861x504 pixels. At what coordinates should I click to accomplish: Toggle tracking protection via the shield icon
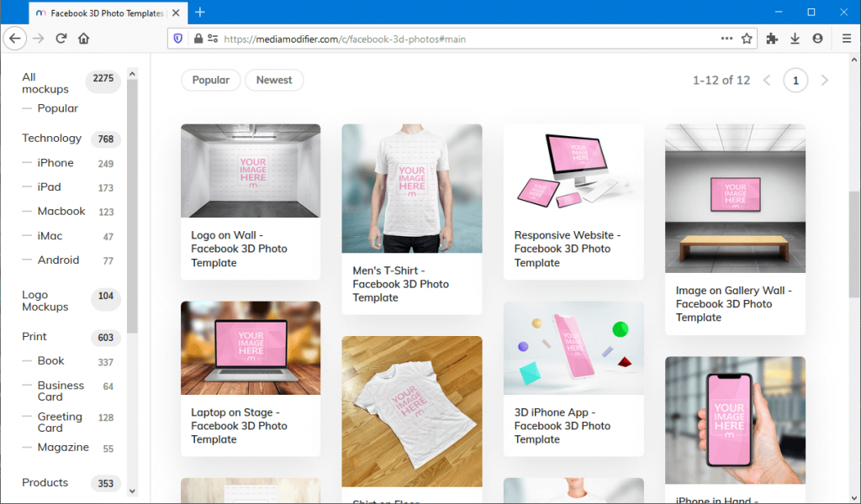pyautogui.click(x=177, y=38)
